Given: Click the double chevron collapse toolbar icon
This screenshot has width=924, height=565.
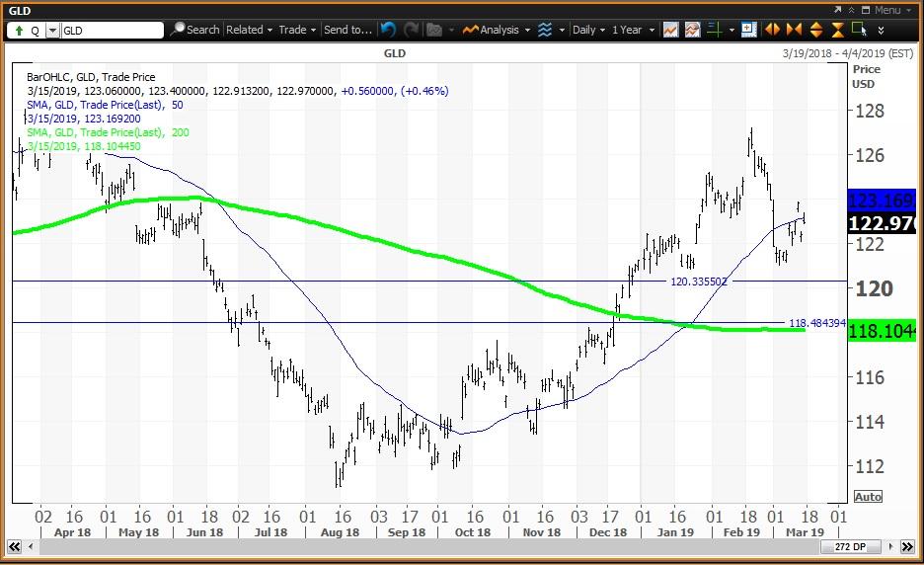Looking at the screenshot, I should pos(852,10).
